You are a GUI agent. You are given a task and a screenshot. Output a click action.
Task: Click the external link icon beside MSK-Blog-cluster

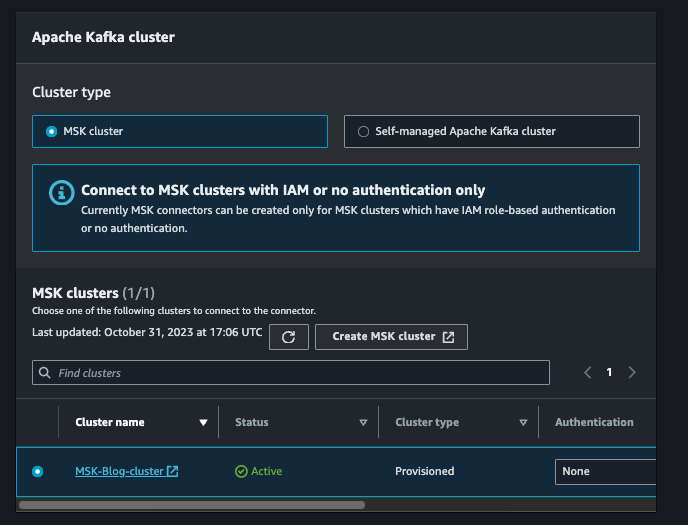(172, 471)
